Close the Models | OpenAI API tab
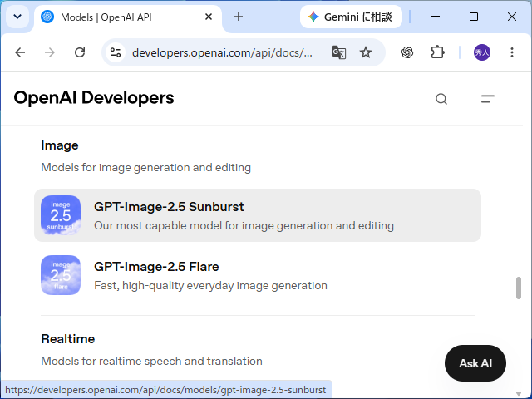532x399 pixels. click(209, 17)
